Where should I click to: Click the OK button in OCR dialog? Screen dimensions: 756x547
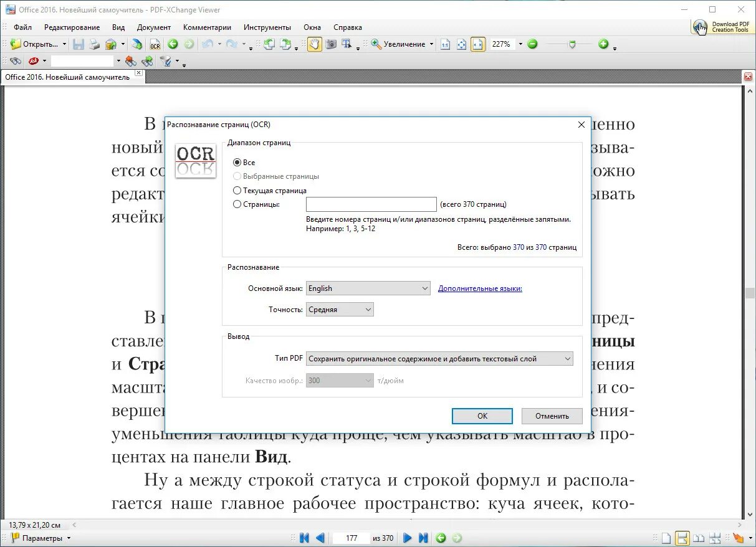coord(482,416)
